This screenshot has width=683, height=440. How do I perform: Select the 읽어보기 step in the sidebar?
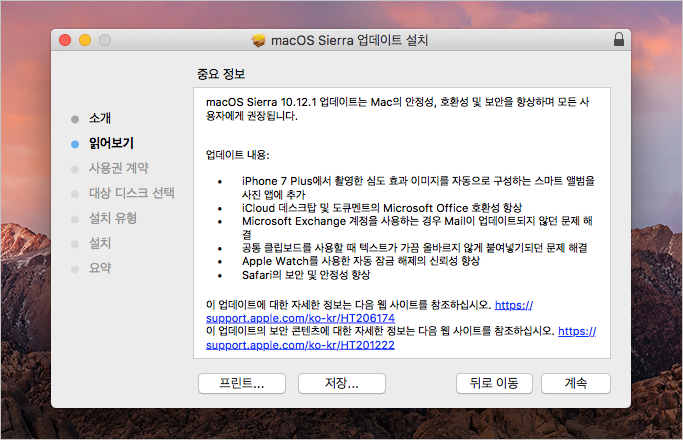(112, 143)
